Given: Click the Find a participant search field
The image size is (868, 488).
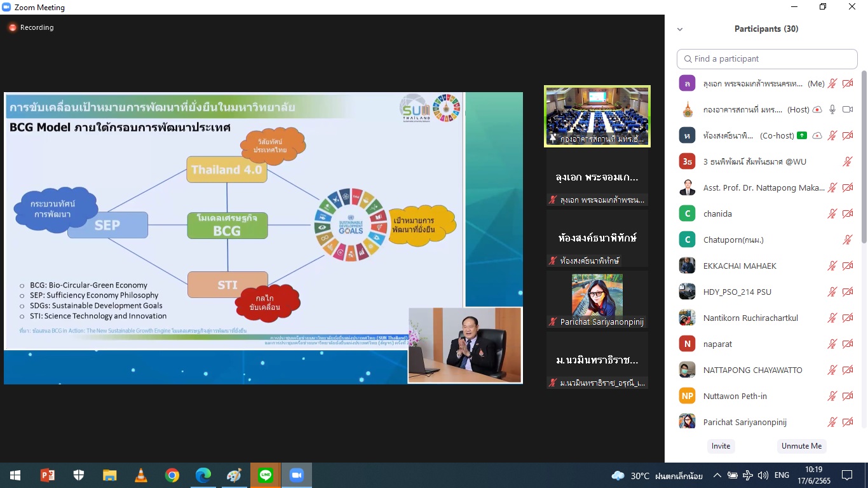Looking at the screenshot, I should 767,58.
